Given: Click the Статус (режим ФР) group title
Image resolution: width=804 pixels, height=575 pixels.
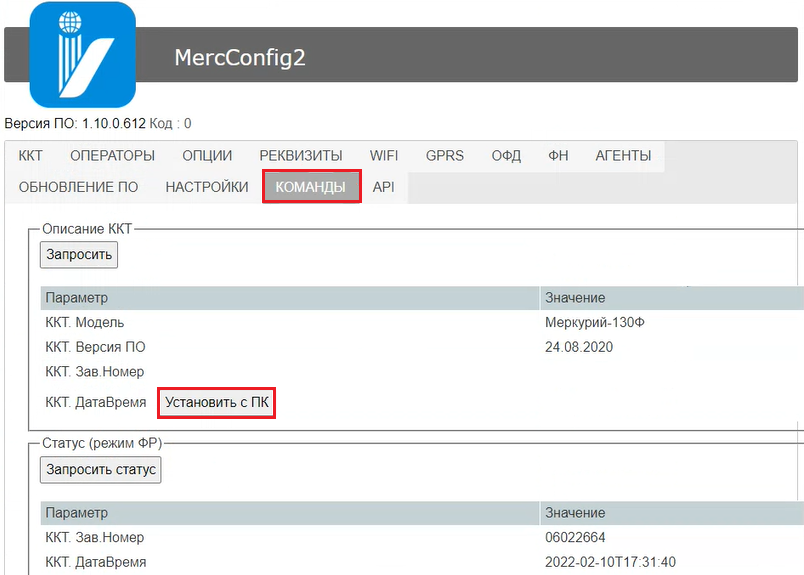Looking at the screenshot, I should point(102,443).
